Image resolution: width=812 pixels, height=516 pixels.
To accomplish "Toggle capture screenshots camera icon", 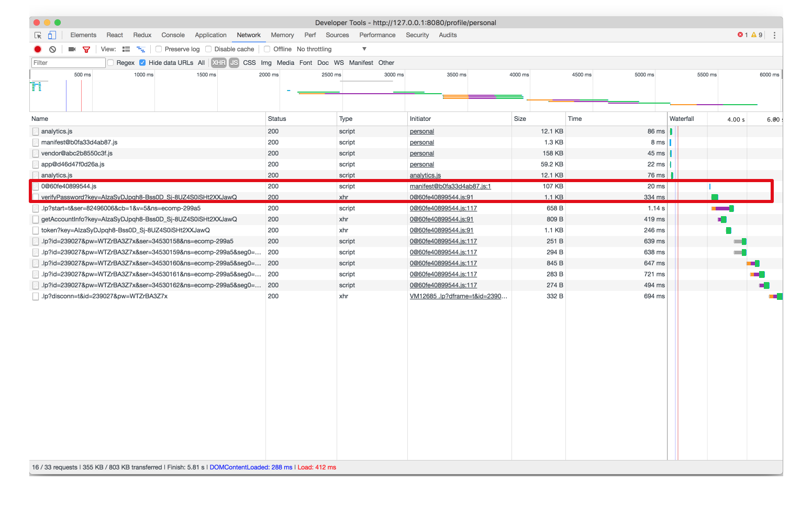I will pos(72,49).
